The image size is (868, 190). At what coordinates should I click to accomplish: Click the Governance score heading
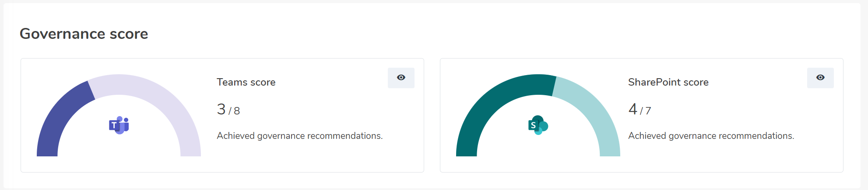pyautogui.click(x=84, y=34)
